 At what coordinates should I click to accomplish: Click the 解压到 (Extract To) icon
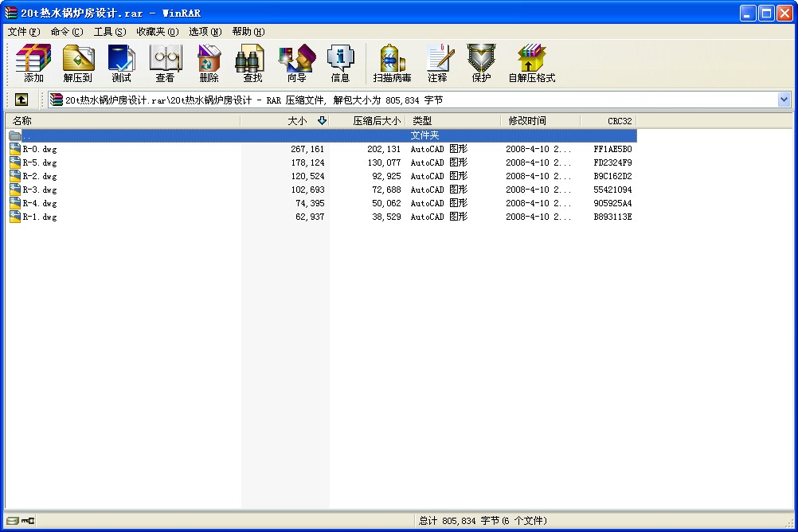pos(78,64)
